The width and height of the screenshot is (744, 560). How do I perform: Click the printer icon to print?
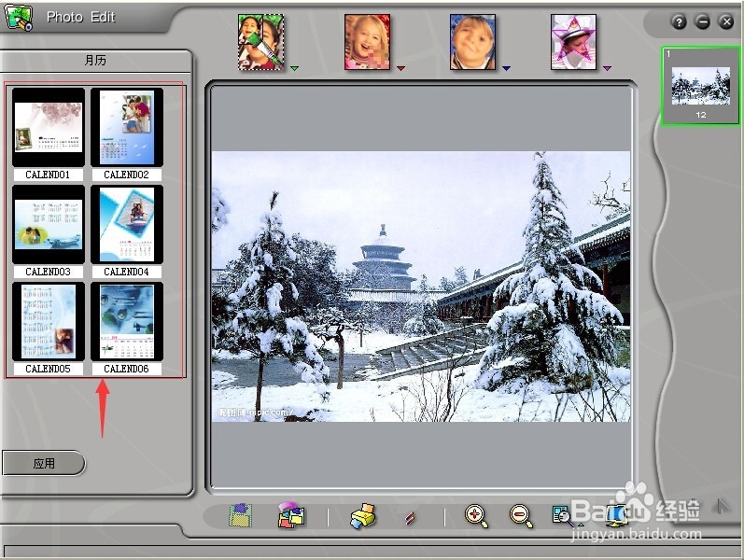coord(363,516)
